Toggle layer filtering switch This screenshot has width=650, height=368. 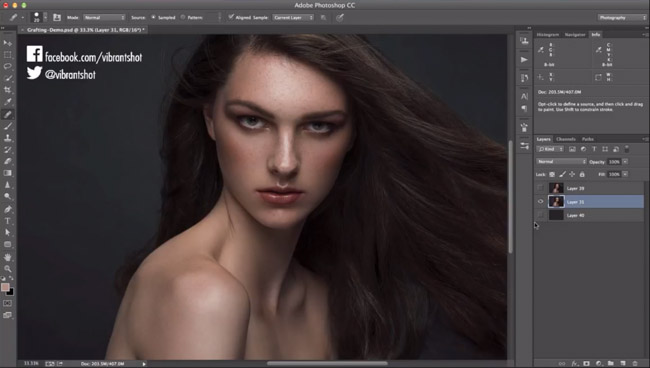point(627,149)
